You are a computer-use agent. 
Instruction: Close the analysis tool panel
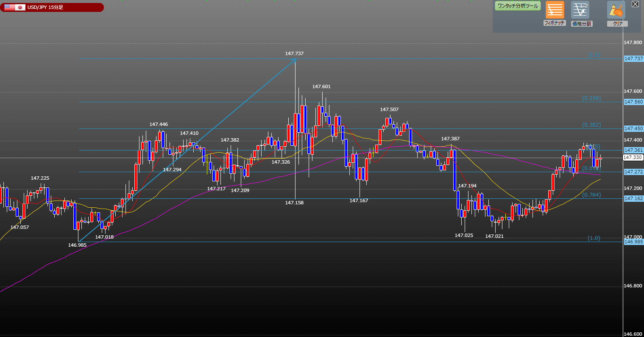click(635, 4)
